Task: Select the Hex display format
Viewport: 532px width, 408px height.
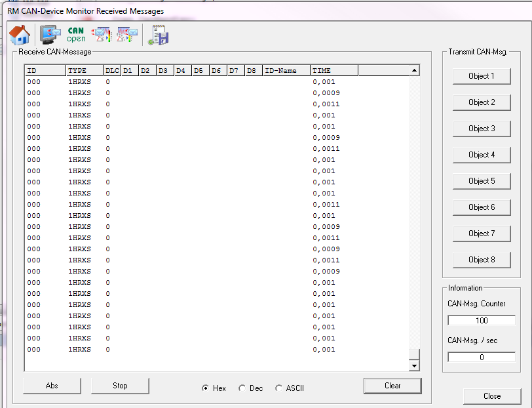Action: coord(206,388)
